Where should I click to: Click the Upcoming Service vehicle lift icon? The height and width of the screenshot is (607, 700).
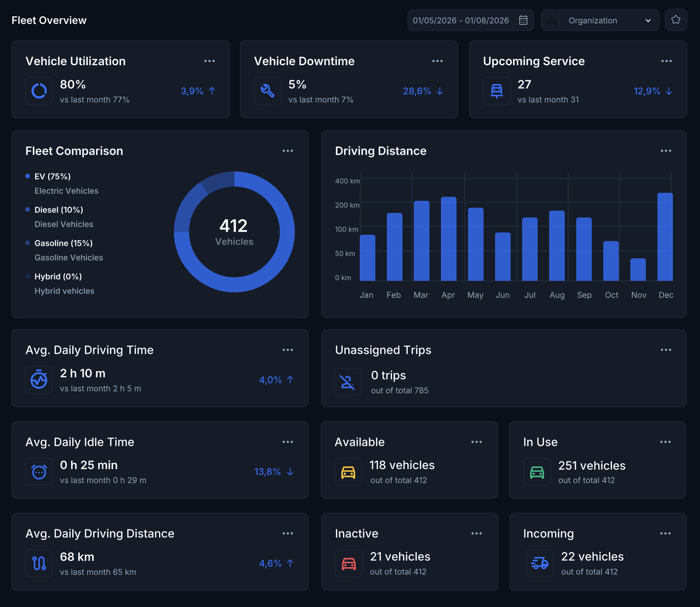497,91
